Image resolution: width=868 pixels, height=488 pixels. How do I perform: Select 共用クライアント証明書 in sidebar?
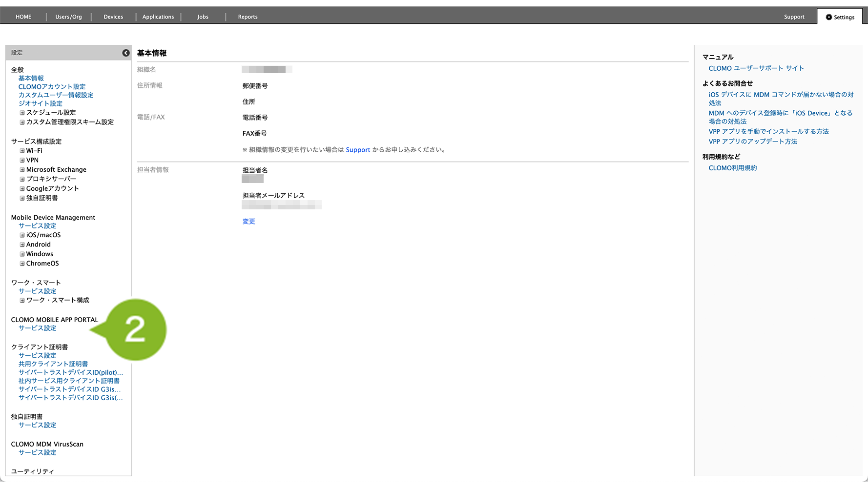[x=53, y=364]
